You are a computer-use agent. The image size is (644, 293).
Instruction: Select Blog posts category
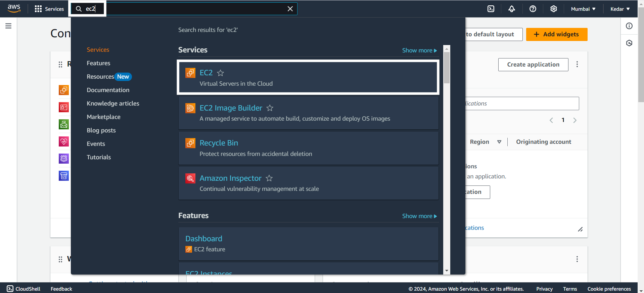coord(101,130)
